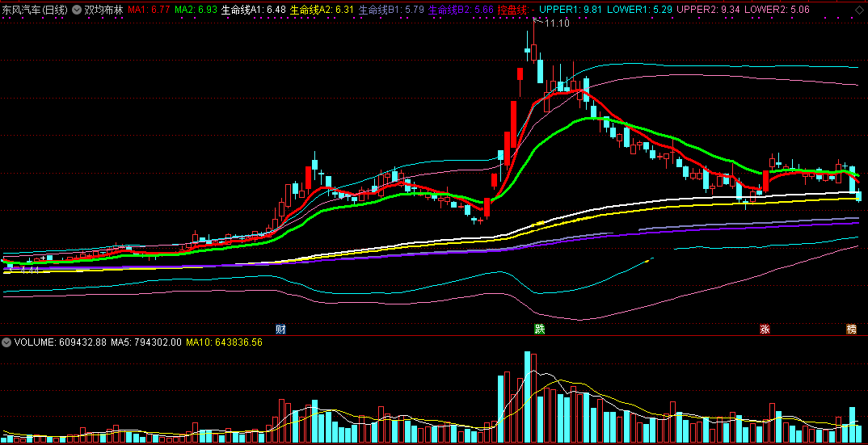This screenshot has height=445, width=868.
Task: Click the 11.10 high price label
Action: [x=558, y=23]
